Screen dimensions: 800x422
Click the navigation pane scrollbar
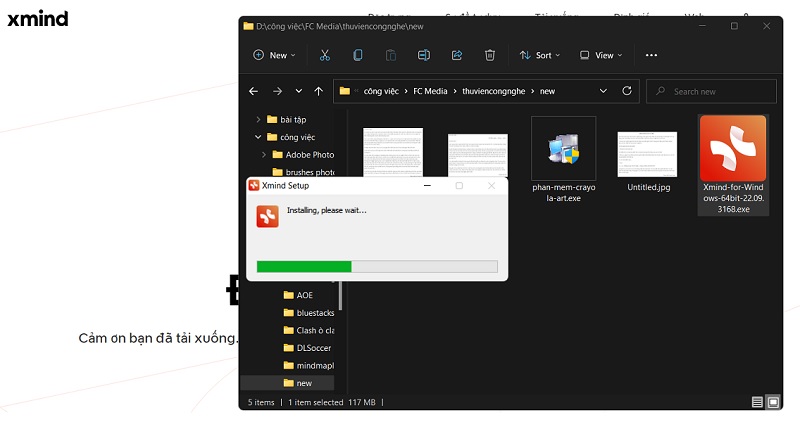[340, 295]
